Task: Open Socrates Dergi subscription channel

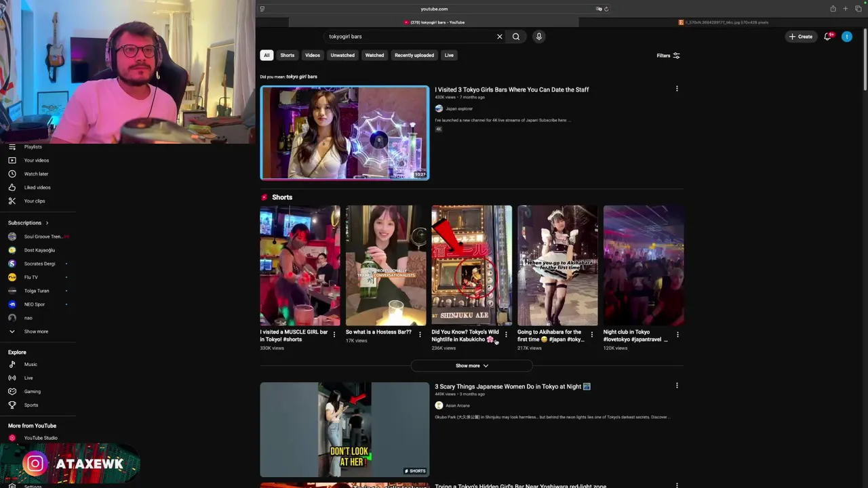Action: tap(38, 264)
